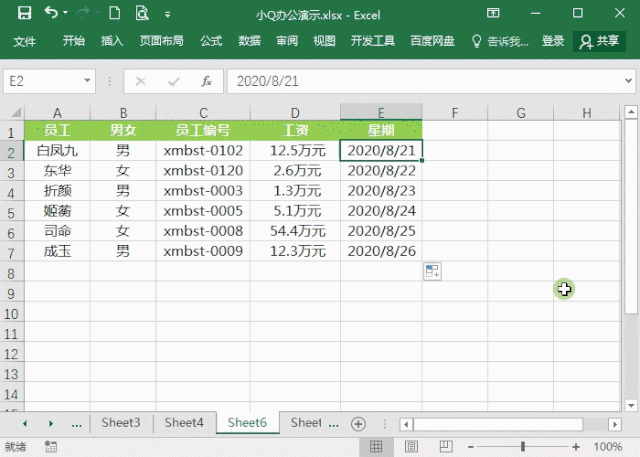Viewport: 640px width, 457px height.
Task: Click header cell 员工编号
Action: point(203,131)
